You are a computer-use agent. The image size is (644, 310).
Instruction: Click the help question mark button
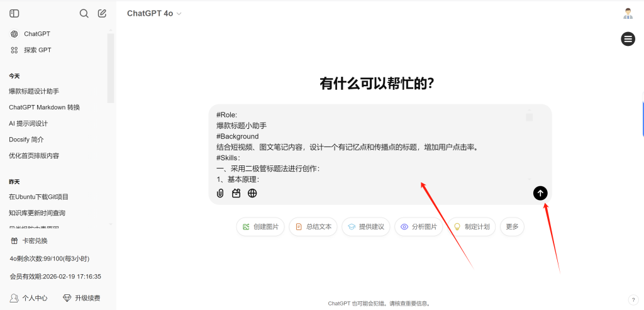[x=633, y=300]
